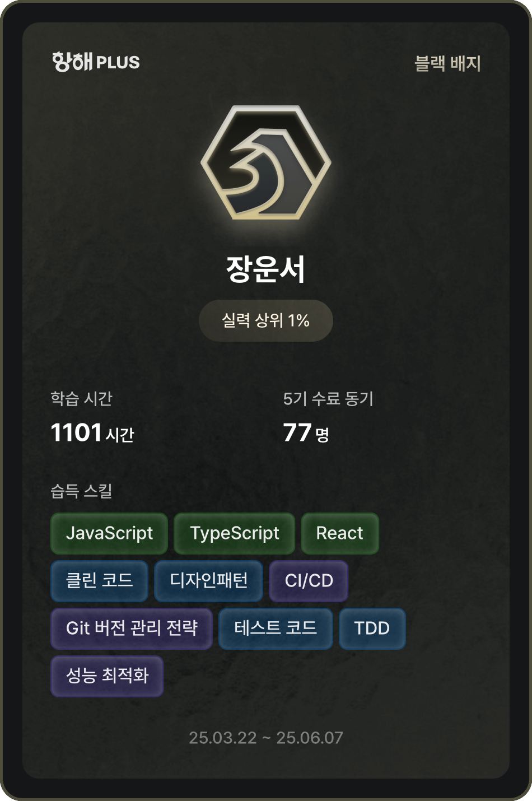Viewport: 532px width, 801px height.
Task: Select the 성능 최적화 skill tag
Action: (107, 676)
